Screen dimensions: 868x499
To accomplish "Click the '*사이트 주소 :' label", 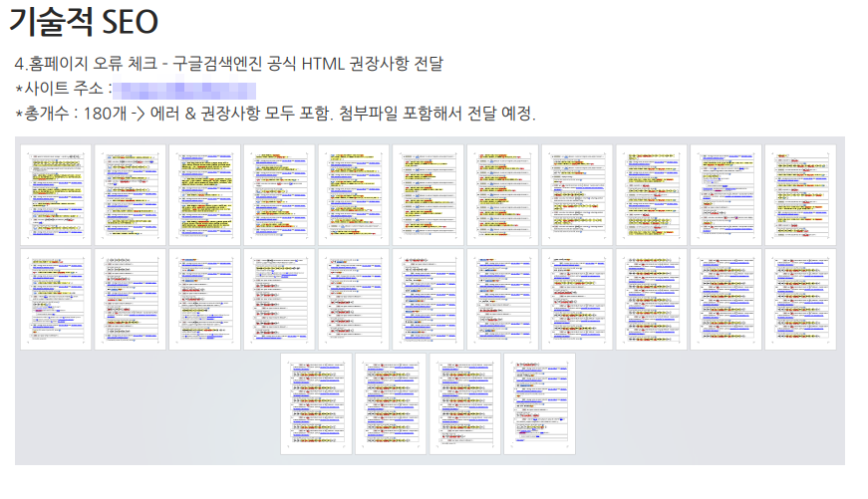I will point(64,89).
